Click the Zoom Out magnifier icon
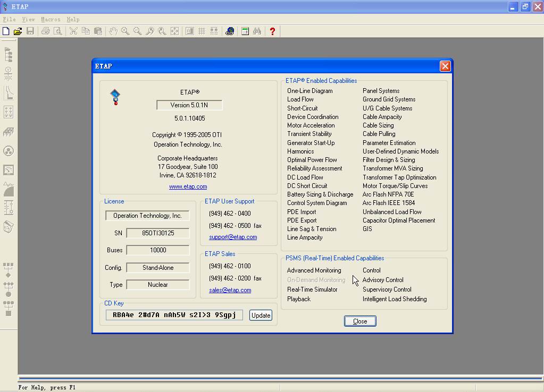544x392 pixels. click(x=137, y=31)
